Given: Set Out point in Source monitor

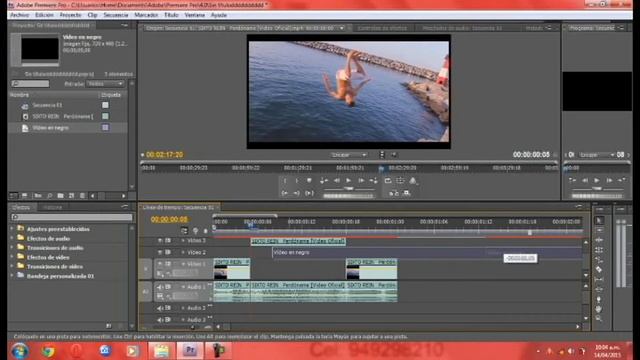Looking at the screenshot, I should (x=297, y=180).
